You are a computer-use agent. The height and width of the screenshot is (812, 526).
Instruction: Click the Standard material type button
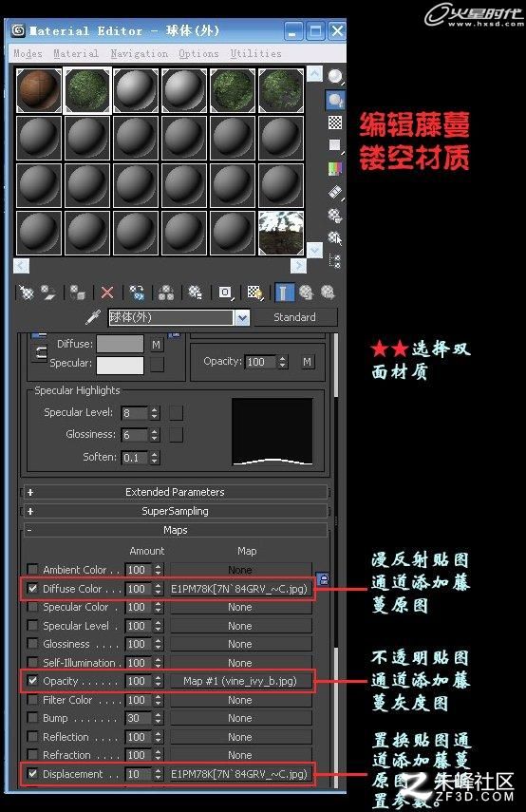(294, 317)
